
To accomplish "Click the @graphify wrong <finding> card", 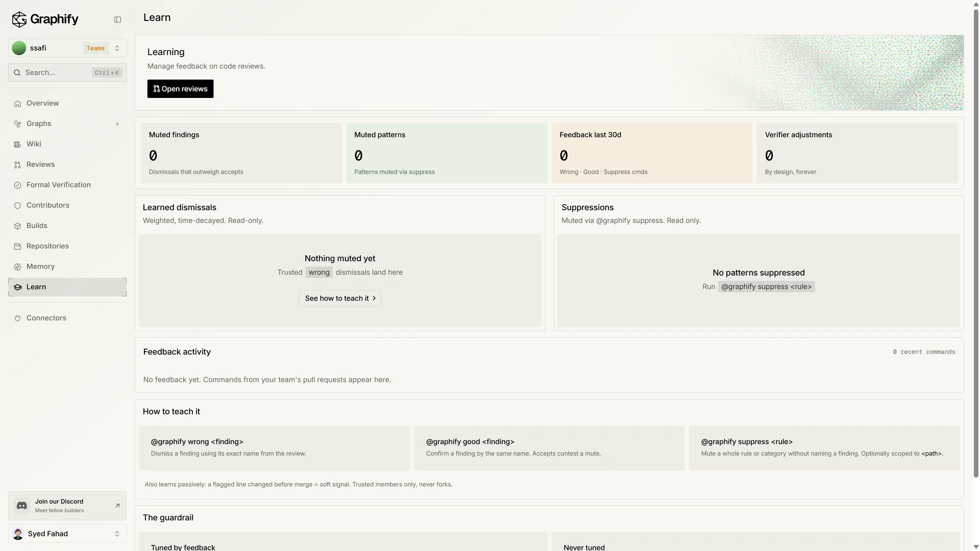I will [x=274, y=448].
